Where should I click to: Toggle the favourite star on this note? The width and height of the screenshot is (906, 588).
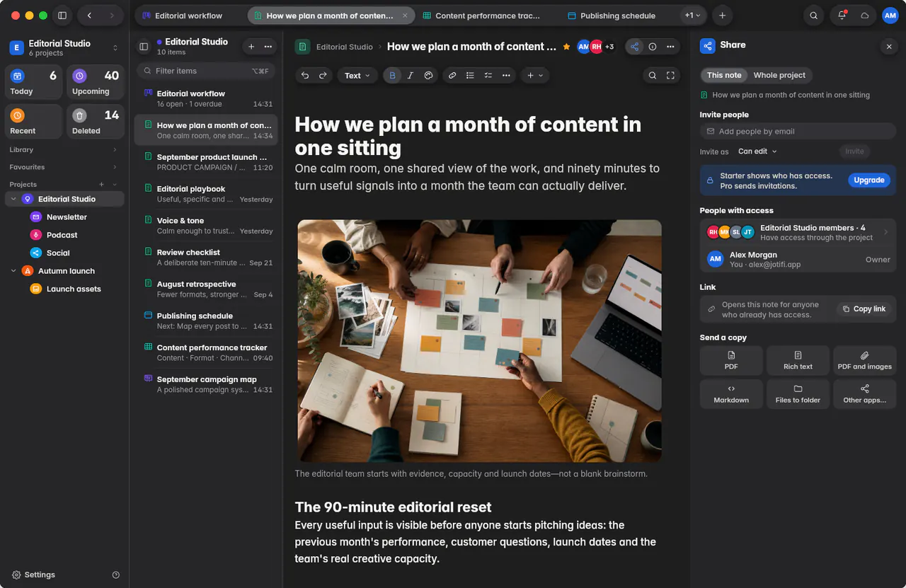[x=566, y=47]
